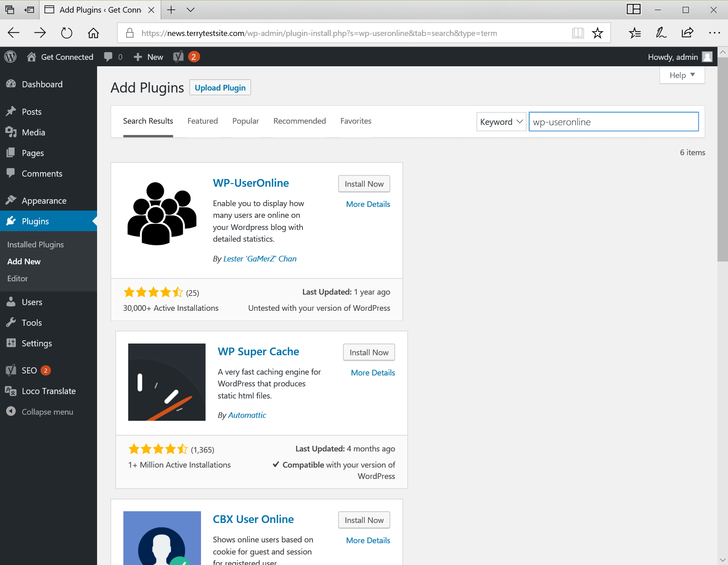The height and width of the screenshot is (565, 728).
Task: Click the Pages menu icon
Action: click(x=11, y=153)
